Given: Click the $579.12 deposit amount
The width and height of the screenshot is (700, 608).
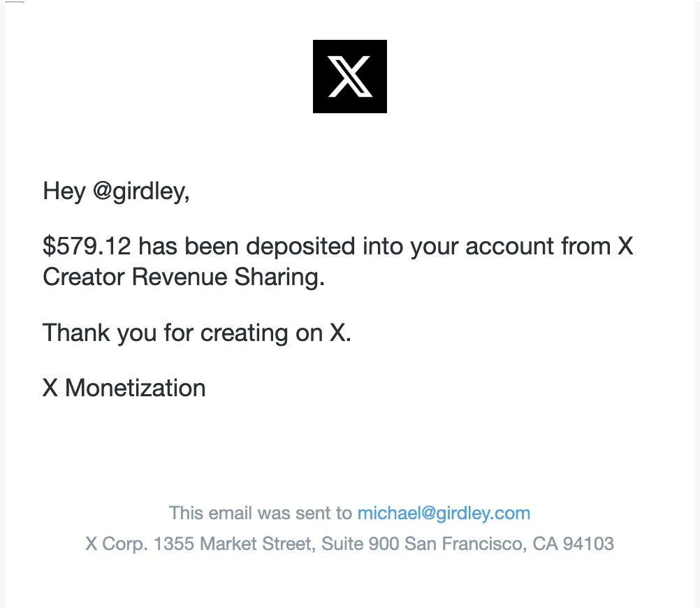Looking at the screenshot, I should coord(87,247).
